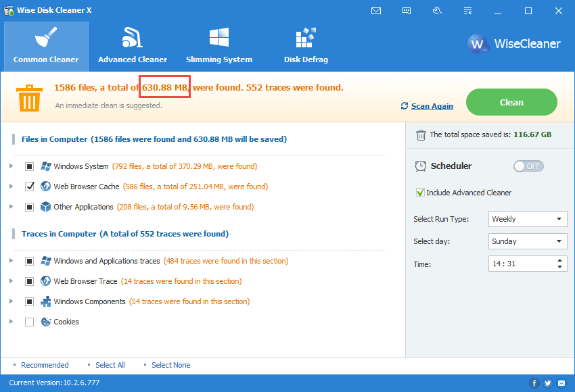Switch to the Advanced Cleaner tab
This screenshot has height=392, width=575.
tap(133, 47)
